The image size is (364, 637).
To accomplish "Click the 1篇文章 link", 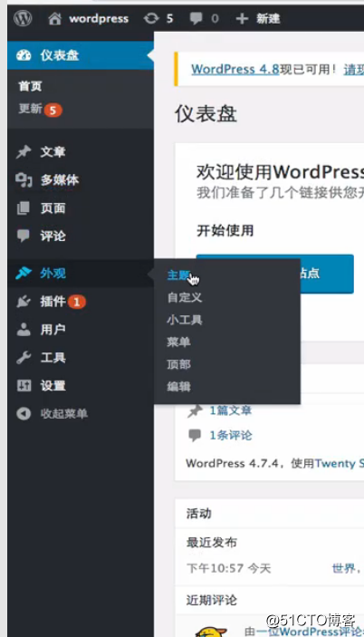I will (x=231, y=410).
